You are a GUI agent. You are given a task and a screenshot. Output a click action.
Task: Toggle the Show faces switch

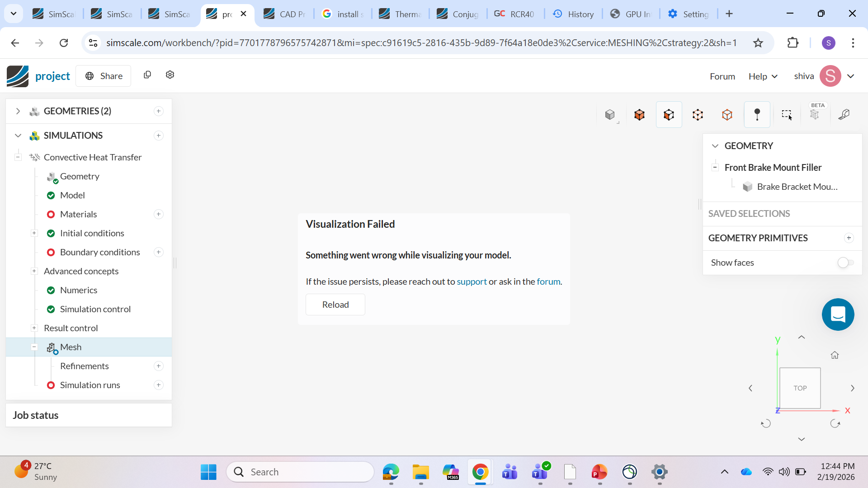(845, 263)
